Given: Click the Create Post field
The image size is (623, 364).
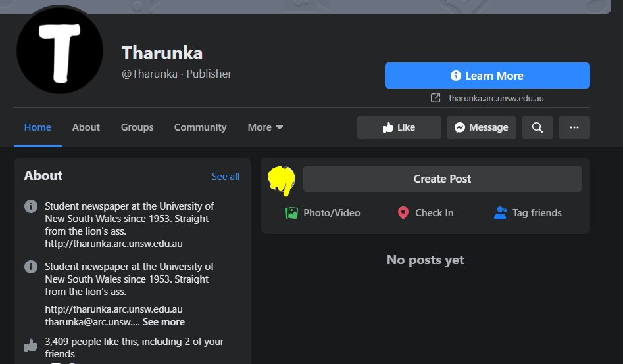Looking at the screenshot, I should pos(443,179).
